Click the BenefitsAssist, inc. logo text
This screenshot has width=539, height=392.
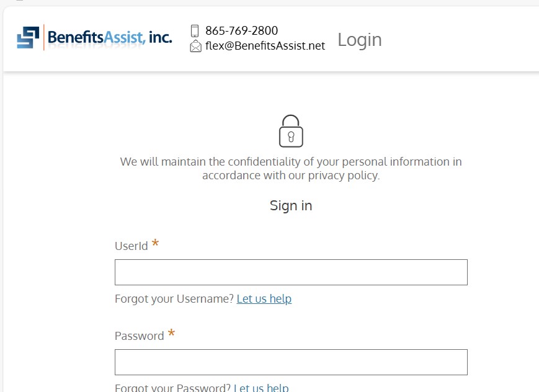coord(110,37)
